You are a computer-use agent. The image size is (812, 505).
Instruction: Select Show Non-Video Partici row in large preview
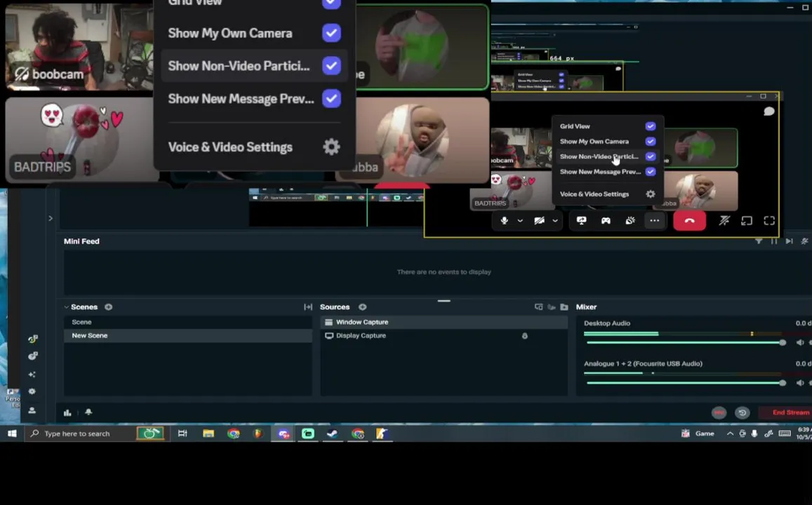click(254, 66)
